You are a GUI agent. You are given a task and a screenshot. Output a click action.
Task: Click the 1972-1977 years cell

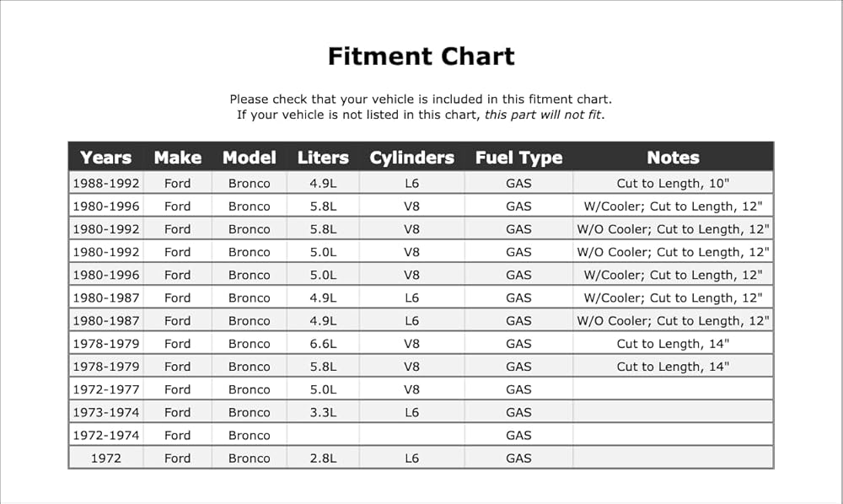click(x=106, y=389)
